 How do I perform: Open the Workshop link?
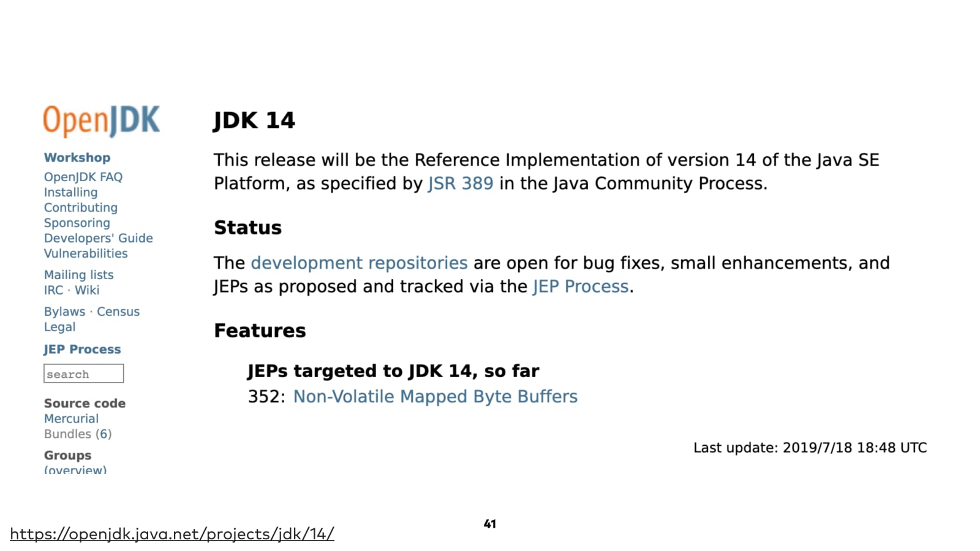click(77, 157)
